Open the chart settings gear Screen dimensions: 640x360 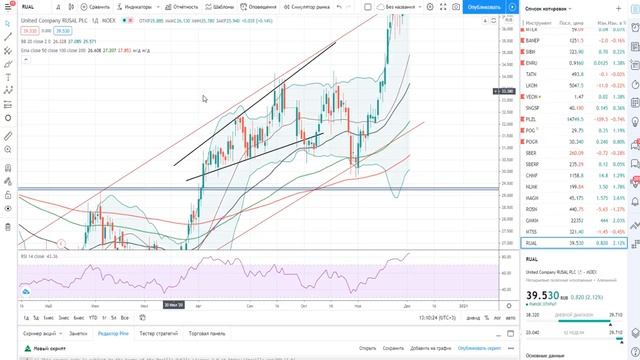click(x=430, y=7)
